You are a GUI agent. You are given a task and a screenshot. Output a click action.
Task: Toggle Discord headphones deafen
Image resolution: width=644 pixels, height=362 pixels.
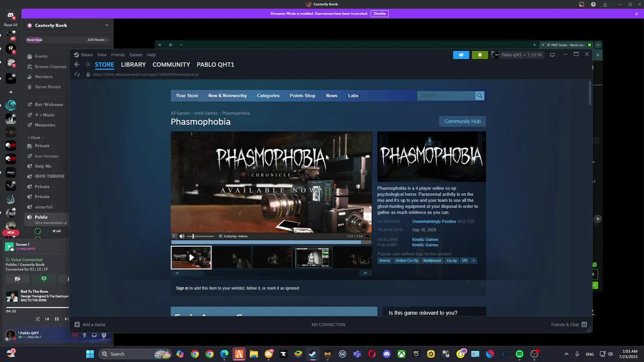(94, 335)
